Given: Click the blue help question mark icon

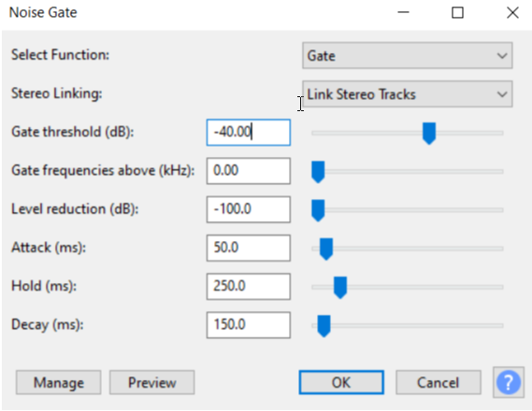Looking at the screenshot, I should pos(509,383).
